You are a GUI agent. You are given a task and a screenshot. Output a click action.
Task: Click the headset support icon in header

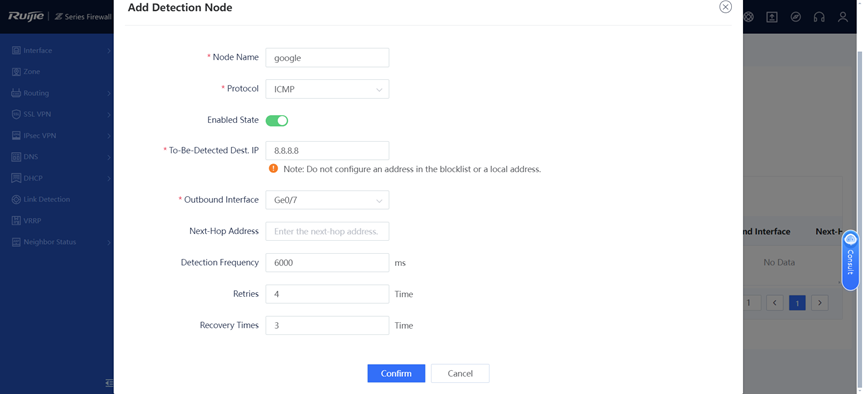[x=819, y=17]
